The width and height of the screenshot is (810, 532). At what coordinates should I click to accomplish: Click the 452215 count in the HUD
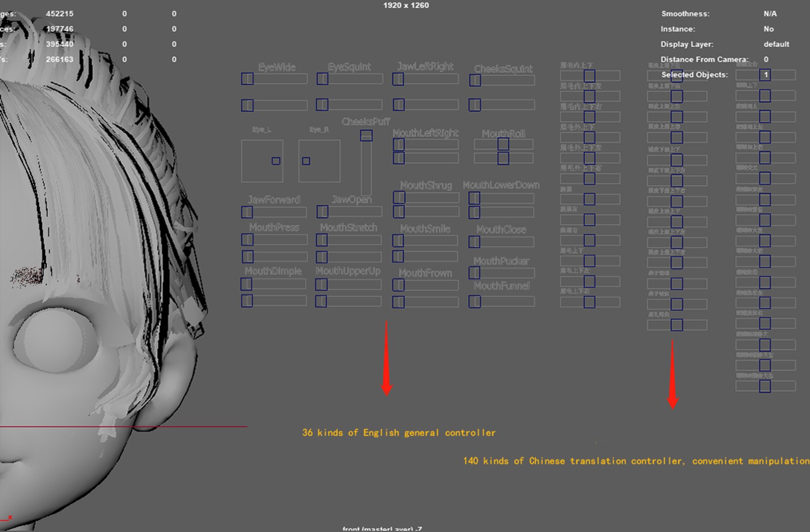coord(60,14)
